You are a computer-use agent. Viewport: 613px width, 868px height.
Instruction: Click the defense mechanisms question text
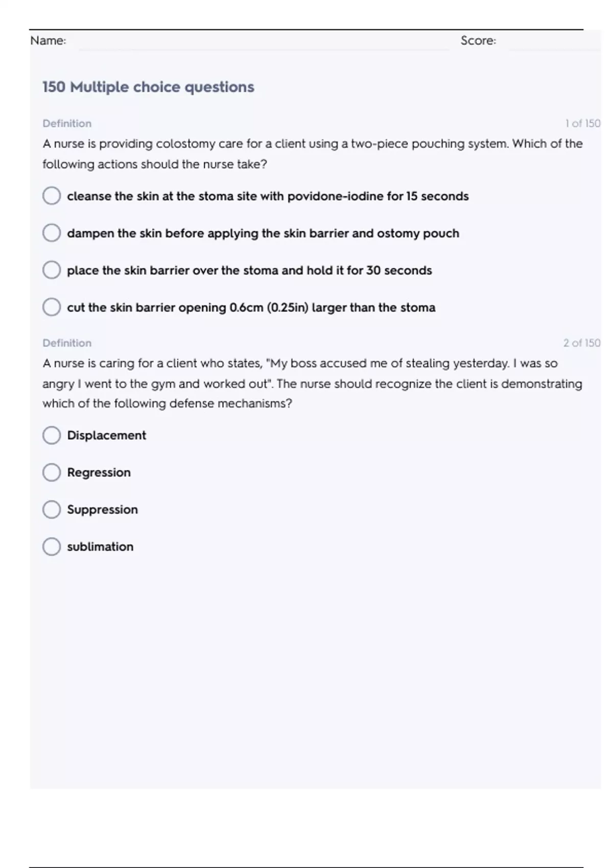coord(312,383)
